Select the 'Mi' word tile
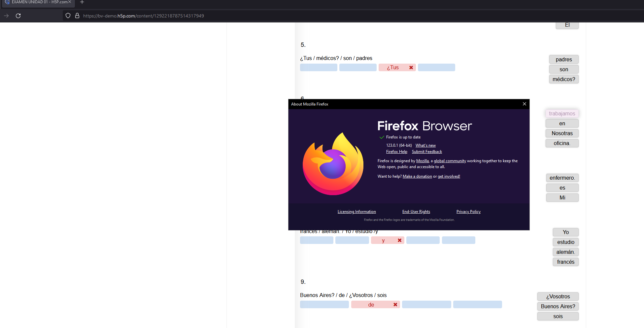 point(562,198)
